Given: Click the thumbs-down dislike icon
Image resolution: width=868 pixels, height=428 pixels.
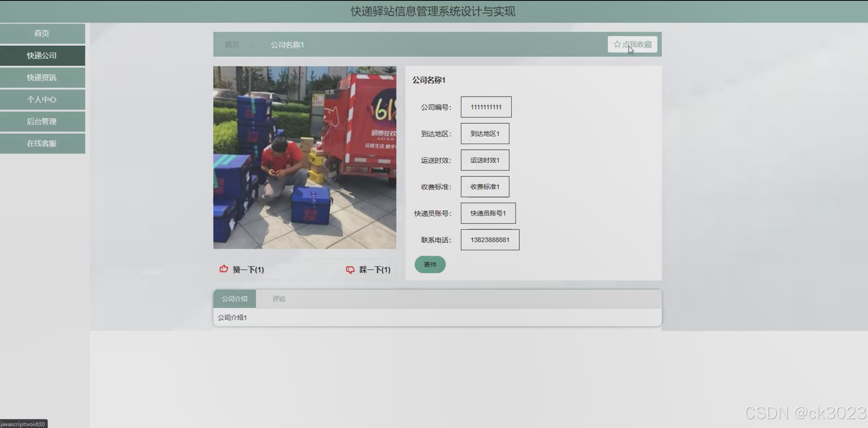Looking at the screenshot, I should pyautogui.click(x=350, y=270).
